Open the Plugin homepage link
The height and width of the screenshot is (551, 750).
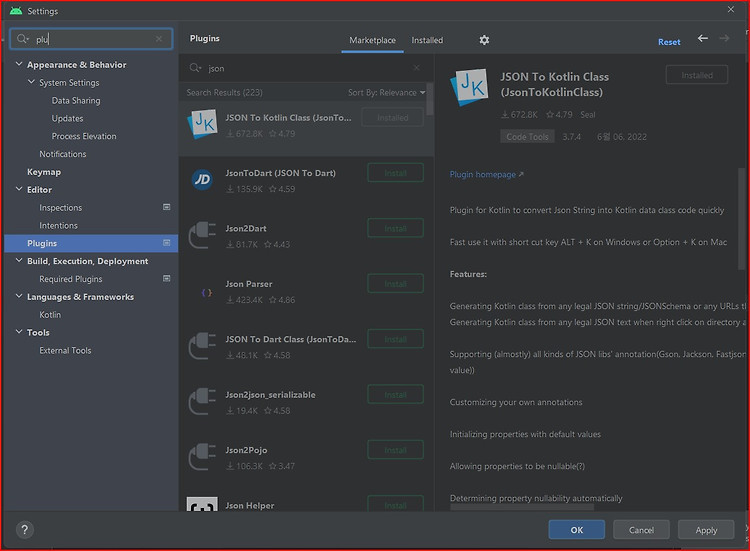(x=486, y=174)
